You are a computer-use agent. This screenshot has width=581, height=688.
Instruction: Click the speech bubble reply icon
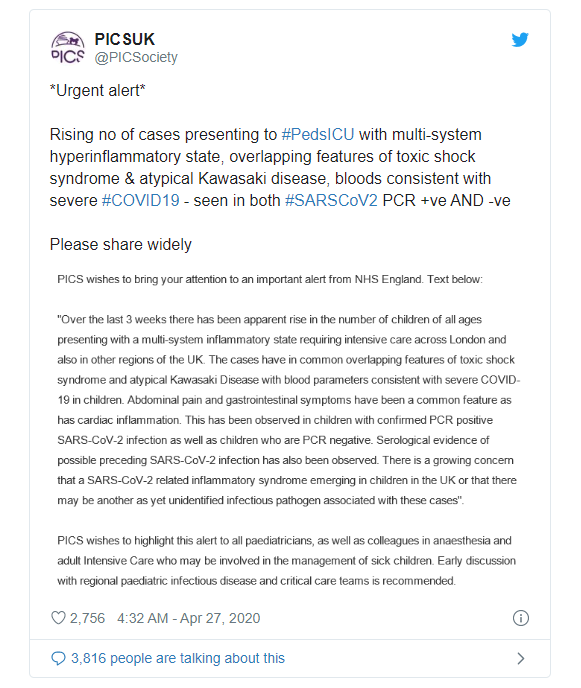pyautogui.click(x=58, y=658)
